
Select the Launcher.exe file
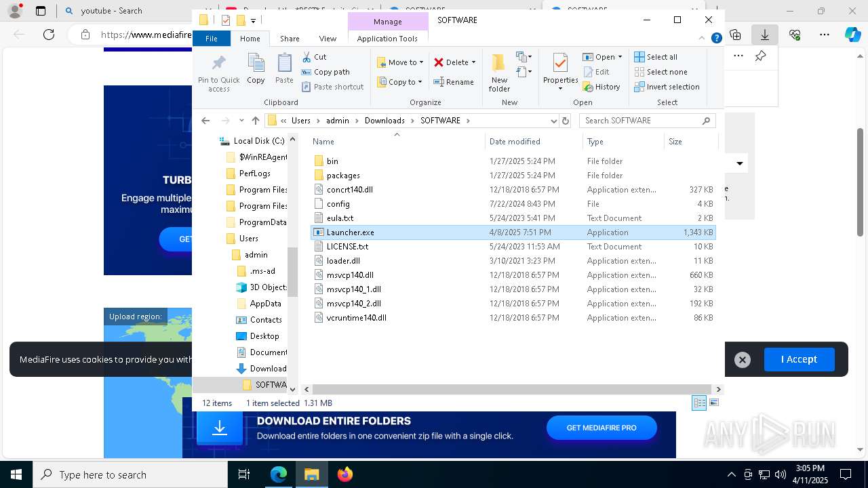coord(513,232)
